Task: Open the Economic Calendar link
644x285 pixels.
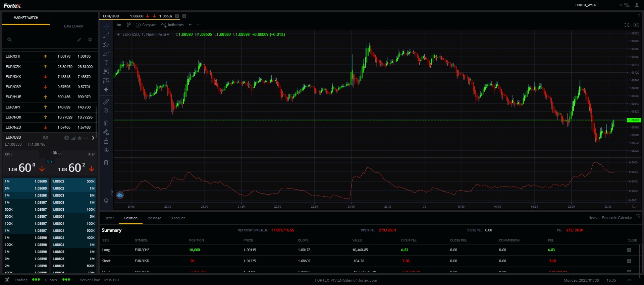Action: pos(617,218)
